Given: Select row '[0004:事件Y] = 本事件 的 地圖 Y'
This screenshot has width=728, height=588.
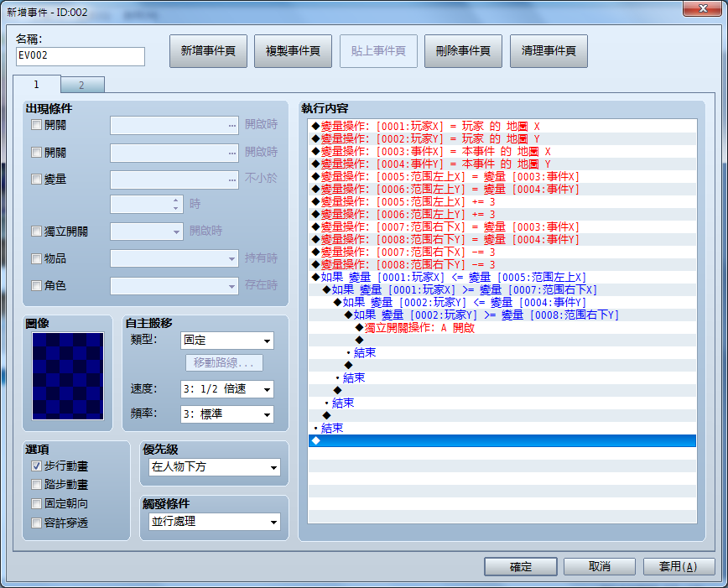Looking at the screenshot, I should click(x=502, y=164).
